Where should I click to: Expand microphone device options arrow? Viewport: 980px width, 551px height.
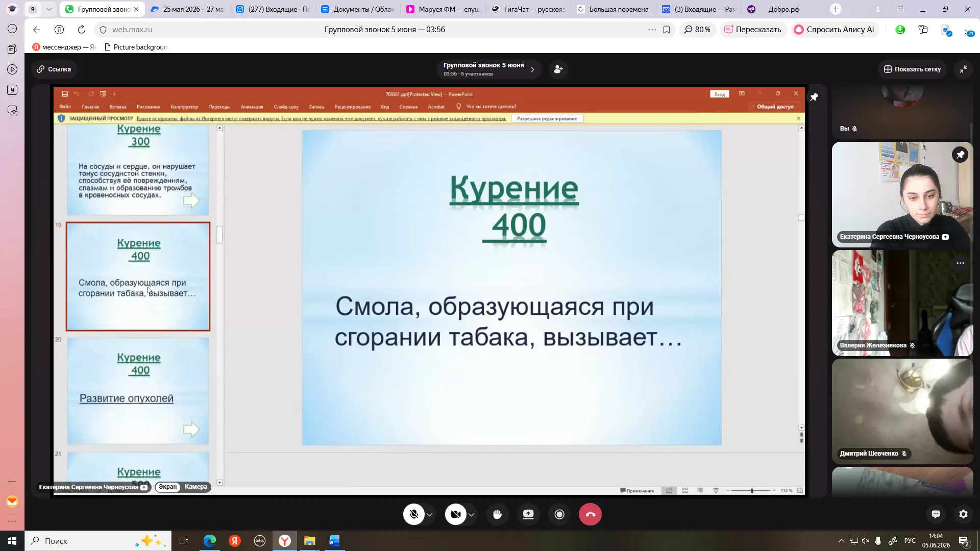(x=430, y=515)
